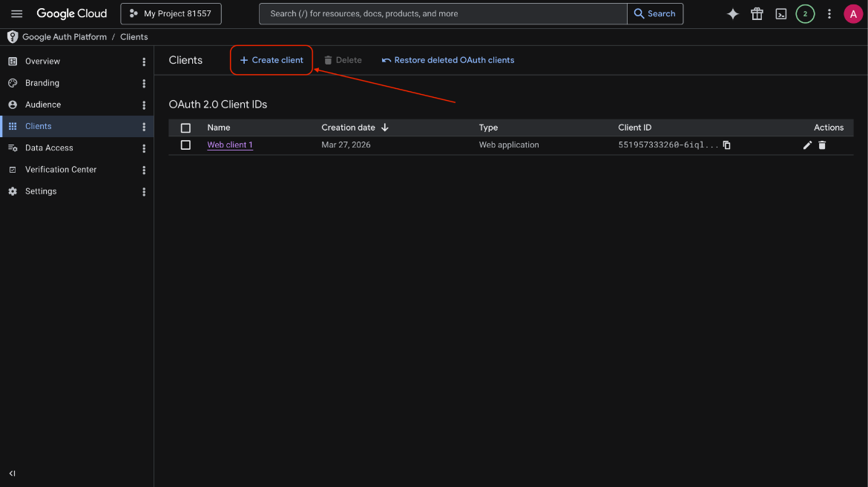Click the Create client button
This screenshot has height=487, width=868.
(x=272, y=60)
